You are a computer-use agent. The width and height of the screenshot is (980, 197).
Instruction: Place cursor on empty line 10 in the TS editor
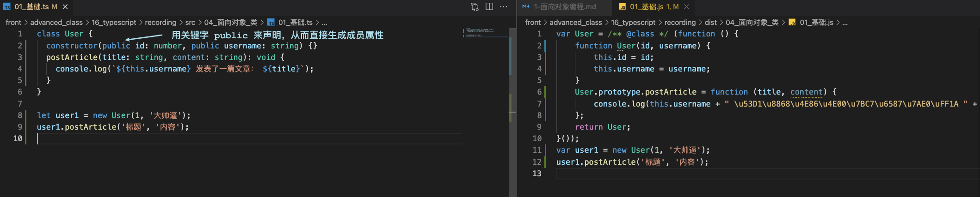pyautogui.click(x=250, y=138)
